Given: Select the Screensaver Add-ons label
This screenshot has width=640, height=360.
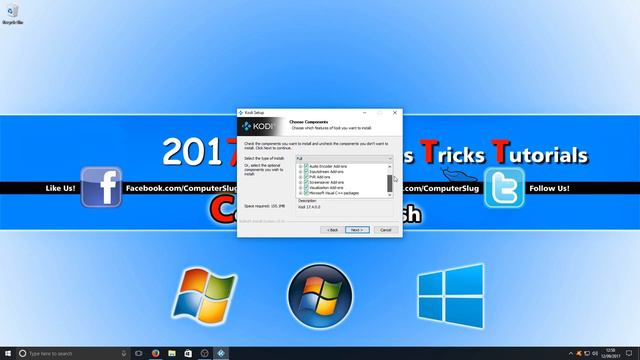Looking at the screenshot, I should coord(327,182).
